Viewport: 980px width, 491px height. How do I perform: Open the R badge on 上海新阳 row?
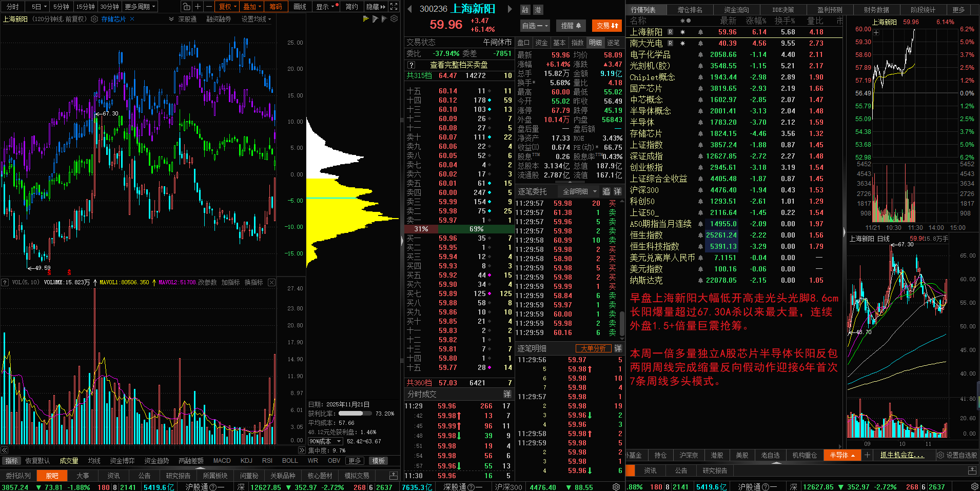670,32
